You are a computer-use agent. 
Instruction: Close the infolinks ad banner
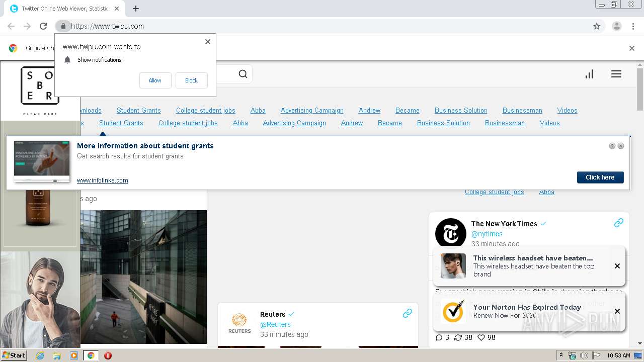tap(621, 146)
